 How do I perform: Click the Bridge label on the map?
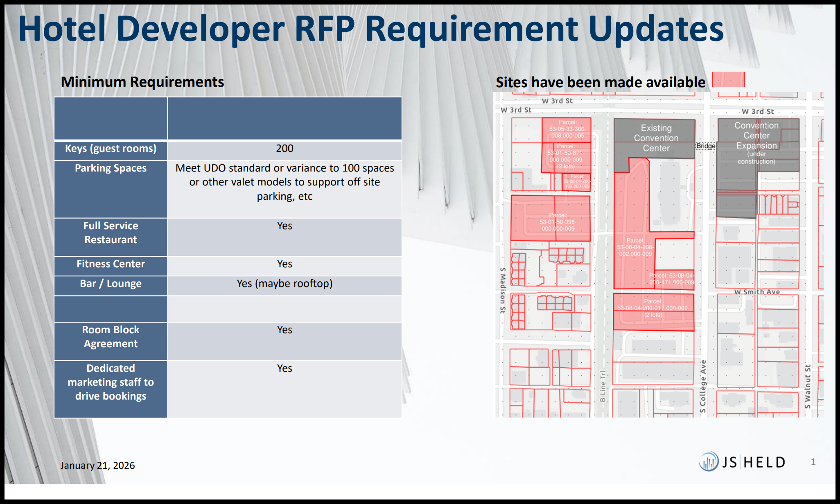[x=706, y=146]
